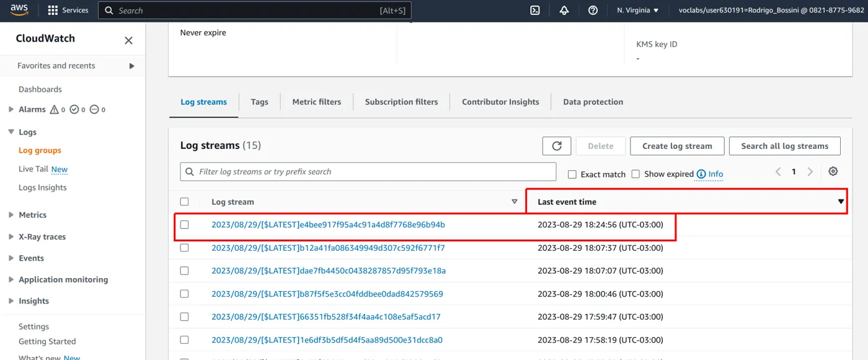Open the help question mark icon
Image resolution: width=868 pixels, height=360 pixels.
tap(593, 11)
